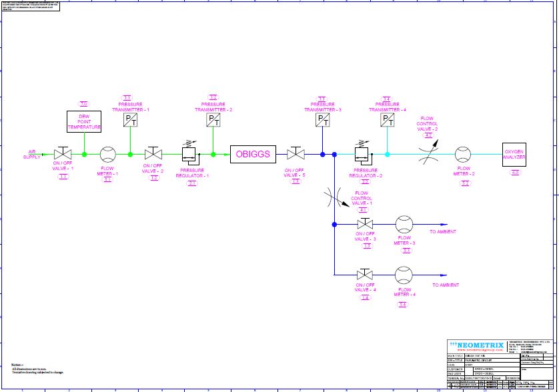
Task: Select the Flow Meter 2 symbol
Action: [463, 154]
